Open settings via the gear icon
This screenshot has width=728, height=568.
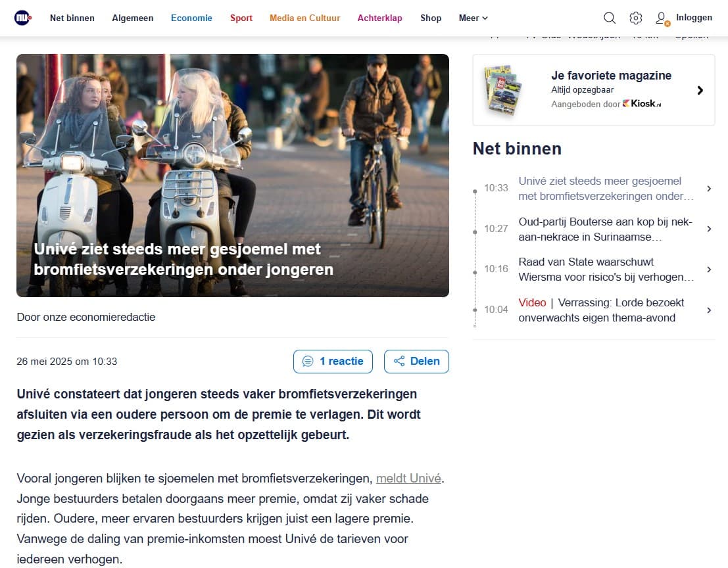[x=635, y=18]
